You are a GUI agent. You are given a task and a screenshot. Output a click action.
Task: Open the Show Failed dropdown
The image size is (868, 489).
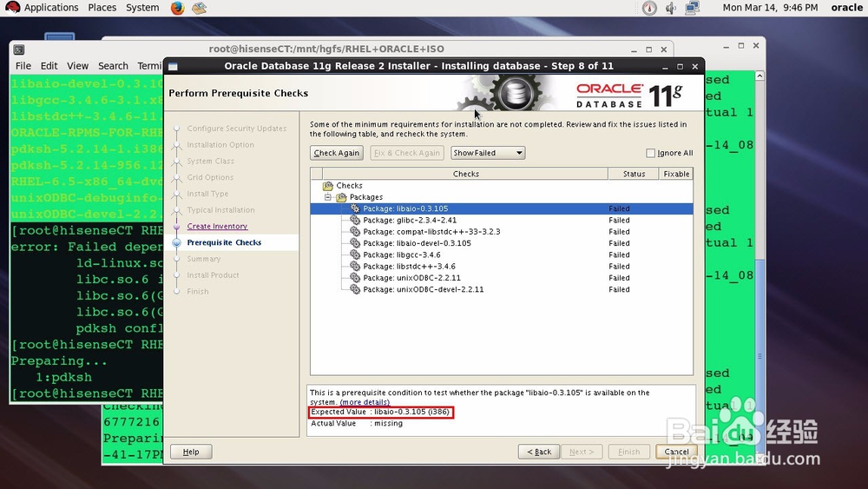[488, 153]
